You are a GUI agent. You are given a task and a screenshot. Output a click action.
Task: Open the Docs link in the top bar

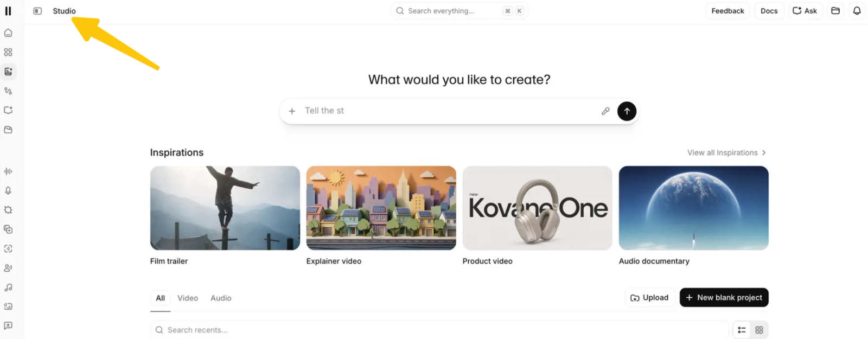(x=769, y=11)
